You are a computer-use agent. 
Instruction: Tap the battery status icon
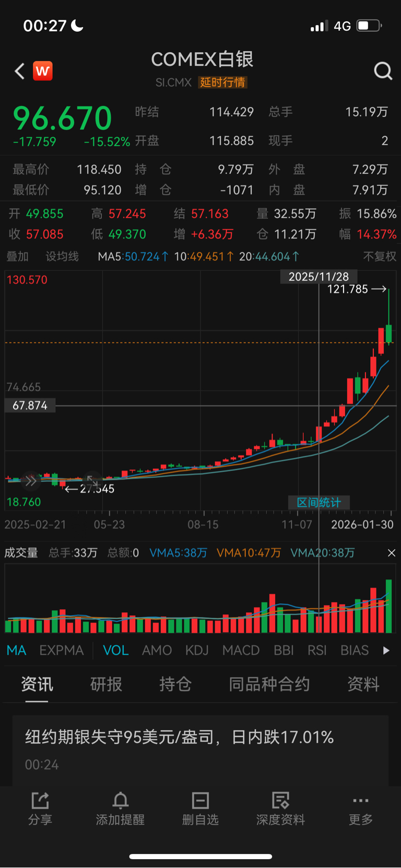click(x=370, y=26)
